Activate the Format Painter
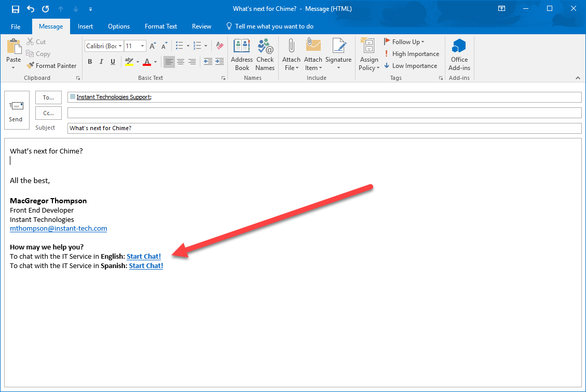This screenshot has height=392, width=586. tap(51, 66)
